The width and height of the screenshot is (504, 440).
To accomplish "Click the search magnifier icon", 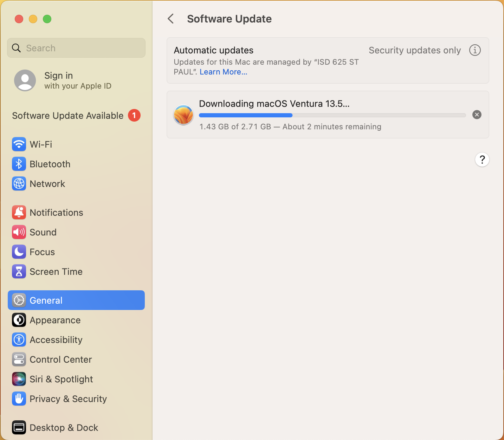I will coord(17,48).
